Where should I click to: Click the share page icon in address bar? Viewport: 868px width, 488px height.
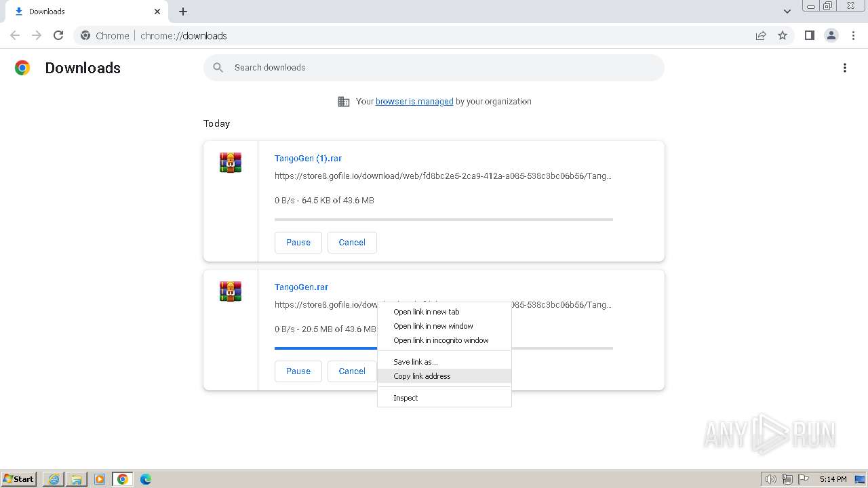point(761,35)
